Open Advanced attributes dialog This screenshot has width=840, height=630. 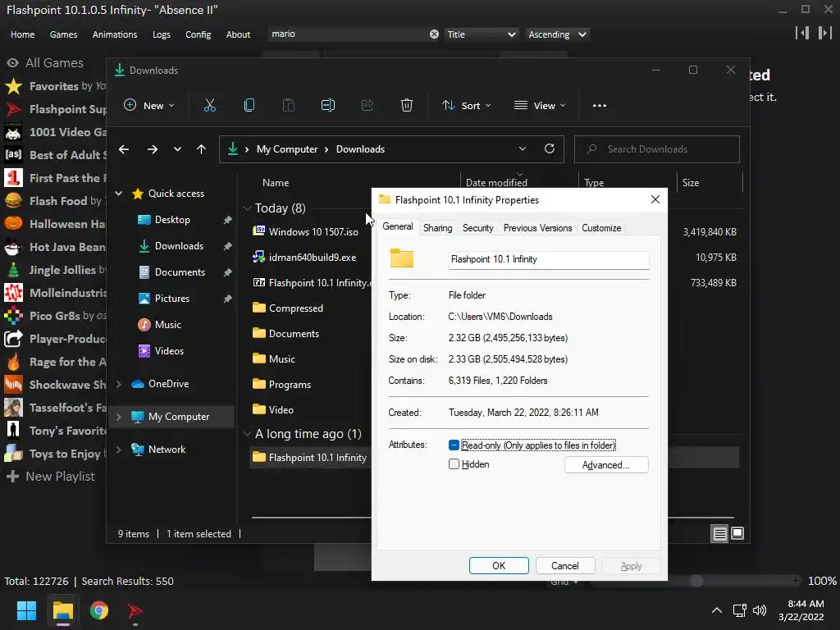coord(606,464)
